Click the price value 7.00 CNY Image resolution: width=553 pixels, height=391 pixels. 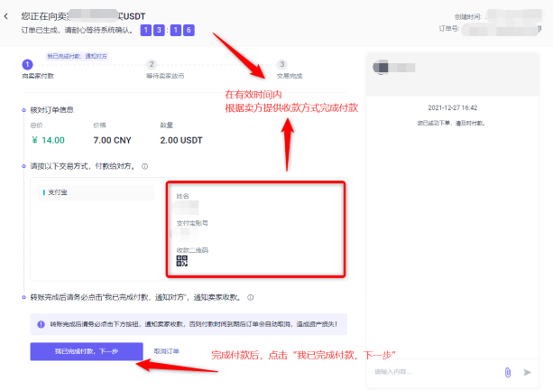[x=112, y=140]
